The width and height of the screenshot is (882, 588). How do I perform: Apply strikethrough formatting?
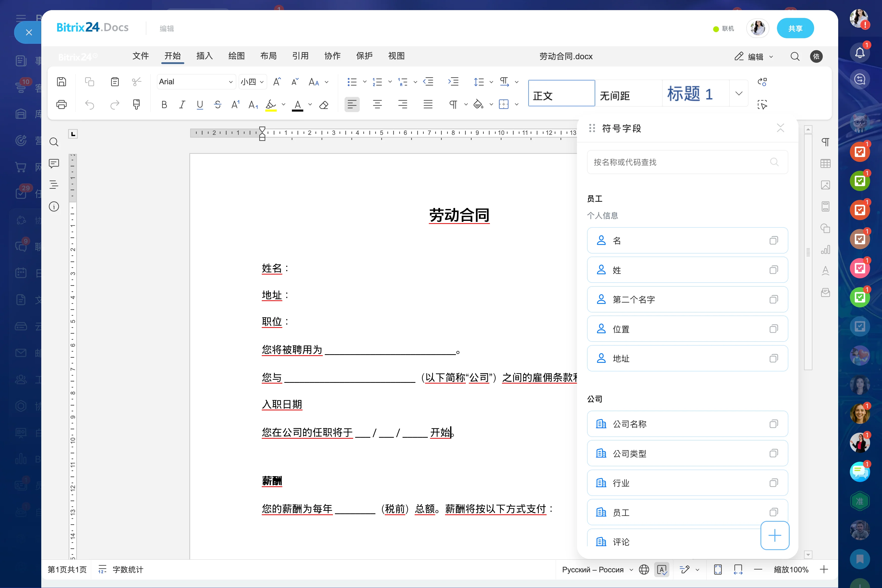(x=218, y=105)
